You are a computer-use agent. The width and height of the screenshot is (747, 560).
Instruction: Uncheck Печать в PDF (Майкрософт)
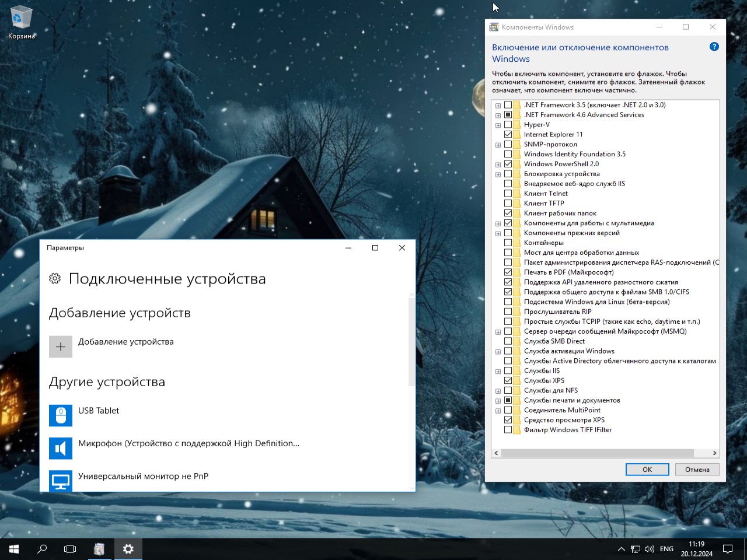508,272
